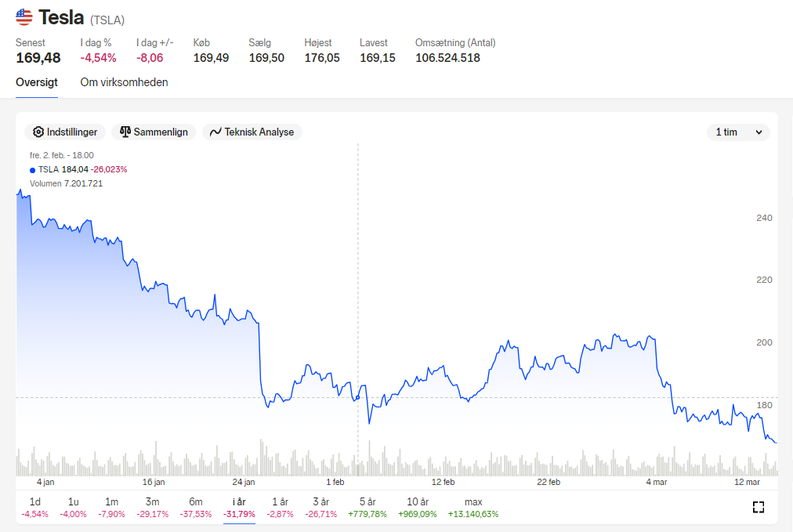793x532 pixels.
Task: Click the Højest value 176,05
Action: pyautogui.click(x=322, y=58)
